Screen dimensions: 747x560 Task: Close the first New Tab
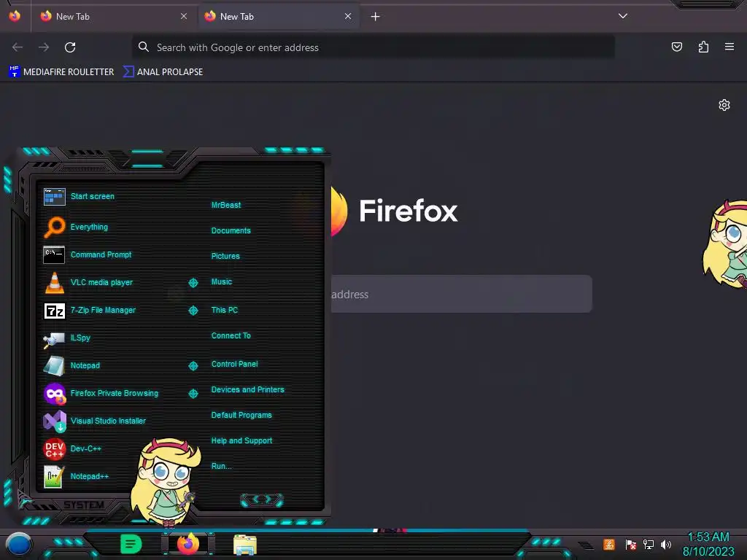[x=184, y=16]
